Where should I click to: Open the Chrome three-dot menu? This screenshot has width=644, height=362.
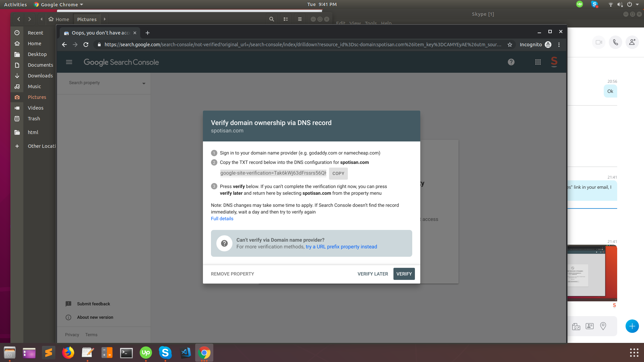click(x=559, y=45)
